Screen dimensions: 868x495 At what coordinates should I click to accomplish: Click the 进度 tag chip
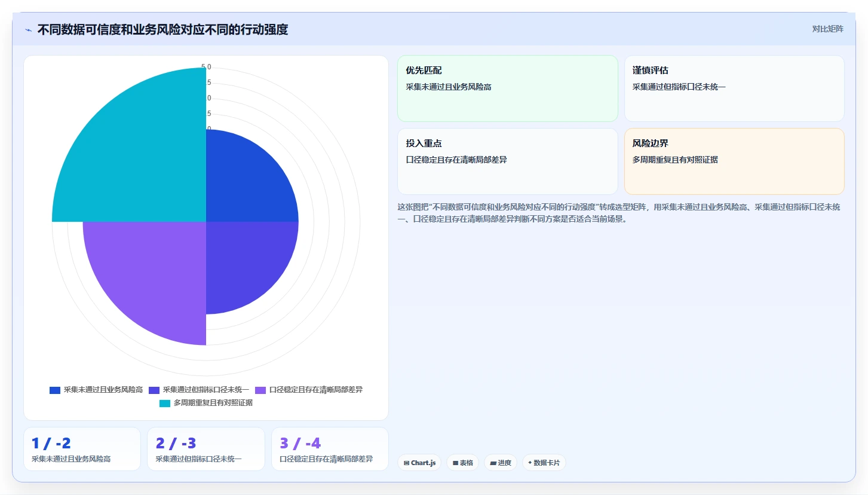point(501,463)
